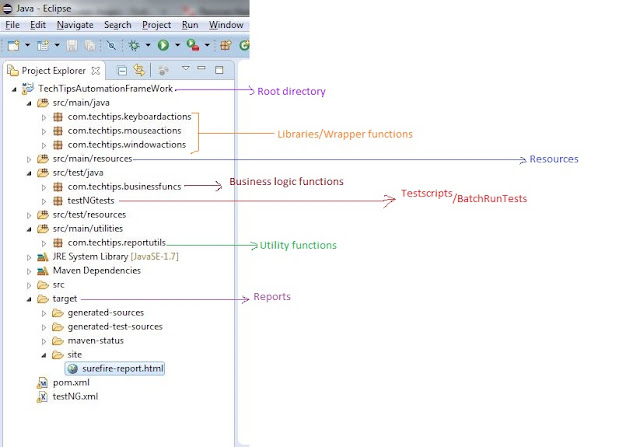Click the src/main/java source folder icon
Viewport: 640px width, 447px height.
tap(43, 103)
